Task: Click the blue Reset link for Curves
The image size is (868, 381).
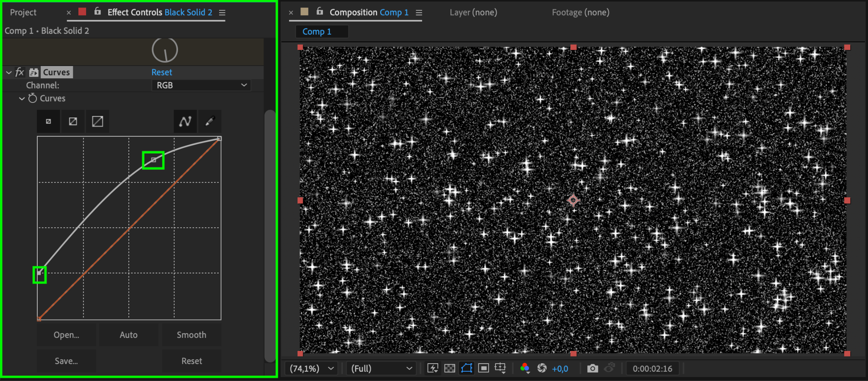Action: (162, 72)
